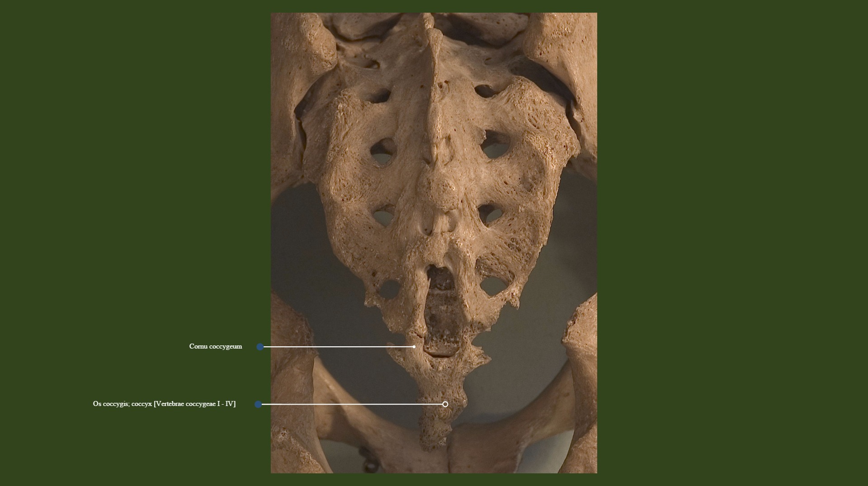Viewport: 868px width, 486px height.
Task: Click the topmost right sacral foramen
Action: [x=486, y=92]
